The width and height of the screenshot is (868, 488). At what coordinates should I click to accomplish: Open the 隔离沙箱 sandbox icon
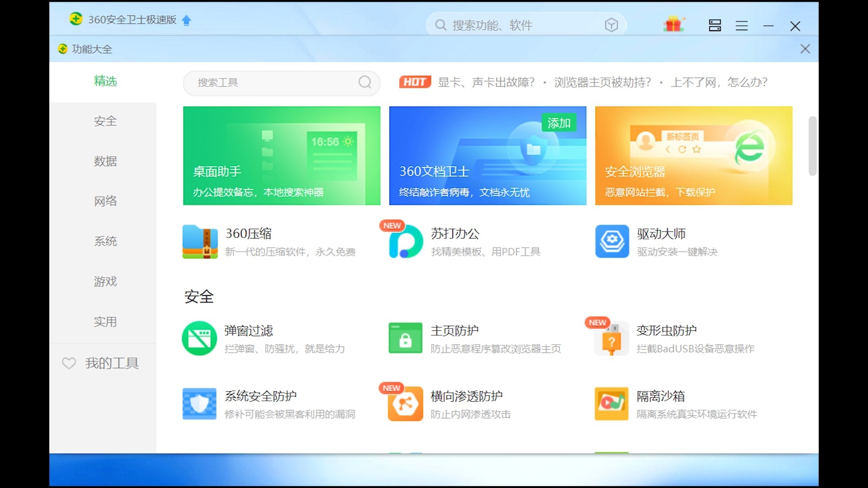pos(612,404)
